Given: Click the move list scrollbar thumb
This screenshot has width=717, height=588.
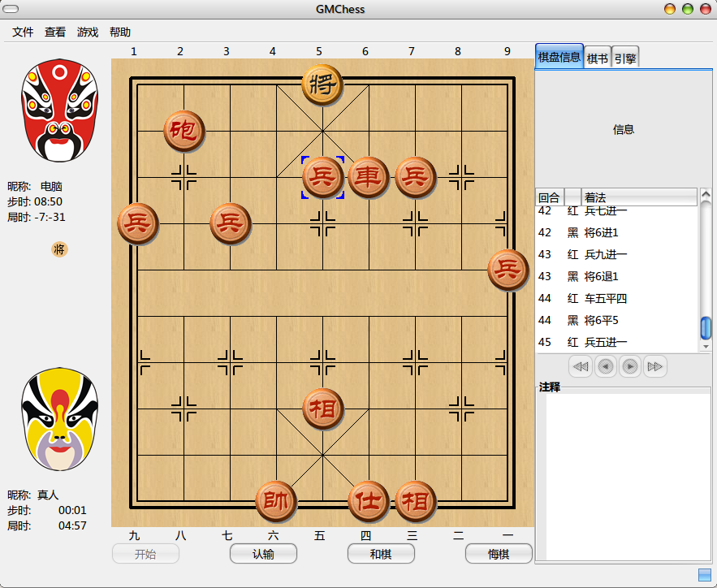Looking at the screenshot, I should point(706,328).
